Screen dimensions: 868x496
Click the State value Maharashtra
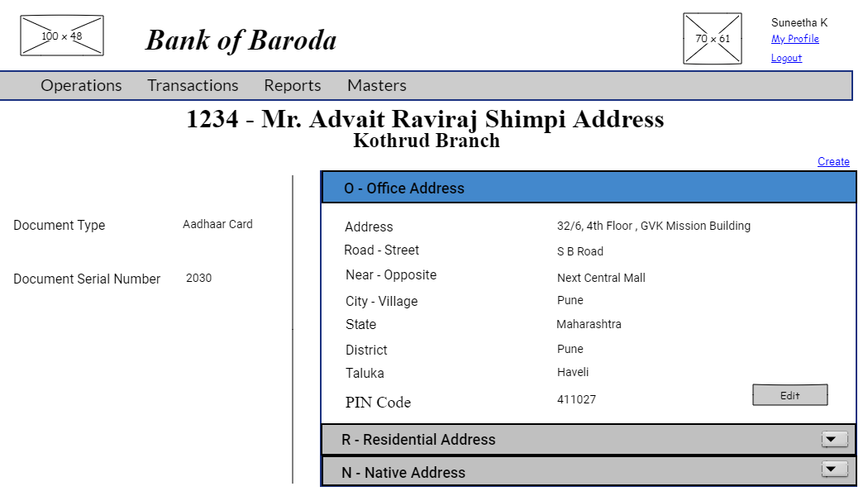(x=589, y=324)
